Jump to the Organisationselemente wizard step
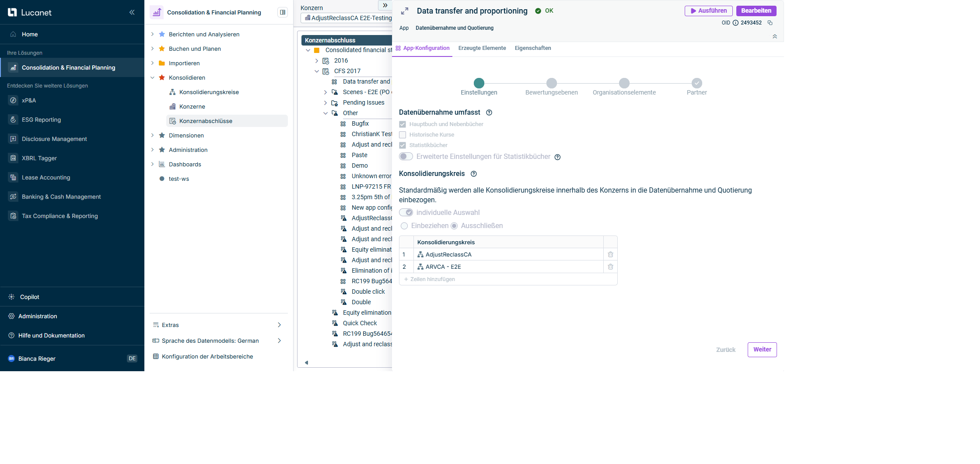The height and width of the screenshot is (464, 980). click(624, 83)
